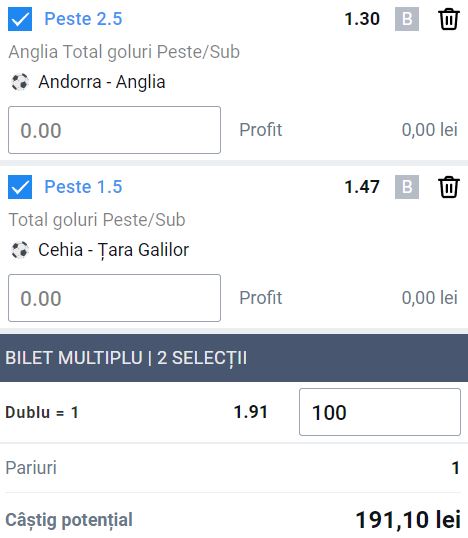Viewport: 468px width, 538px height.
Task: Click the football icon next to Andorra - Anglia
Action: (20, 82)
